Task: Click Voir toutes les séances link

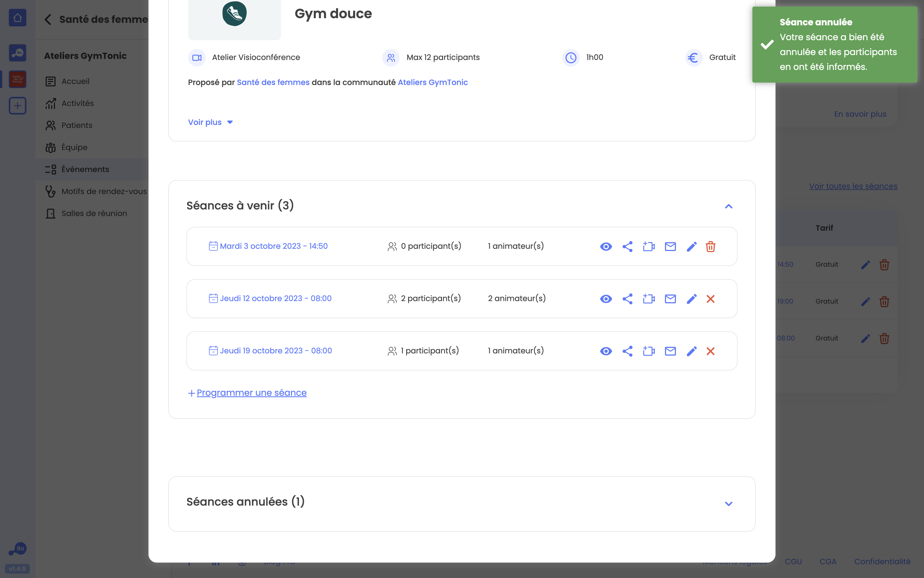Action: 853,186
